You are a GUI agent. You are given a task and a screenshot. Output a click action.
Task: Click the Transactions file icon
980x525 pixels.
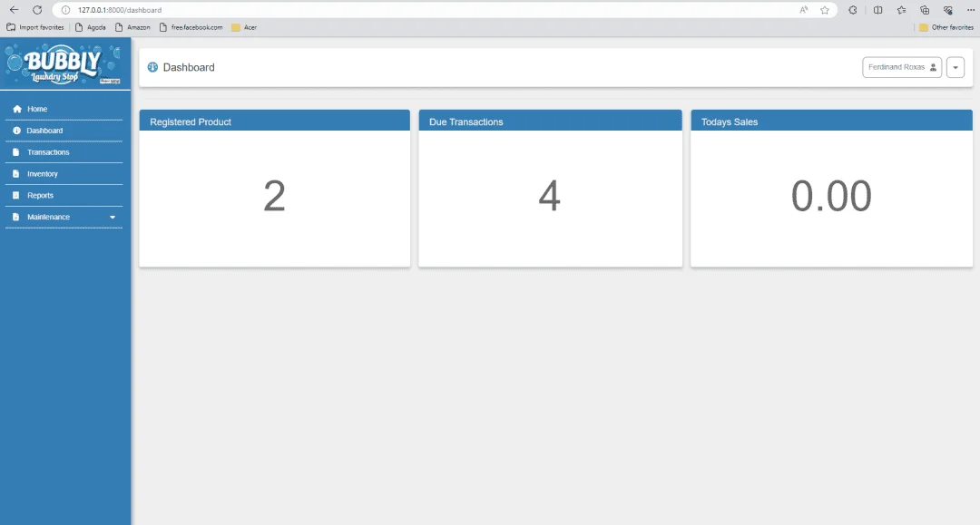16,152
